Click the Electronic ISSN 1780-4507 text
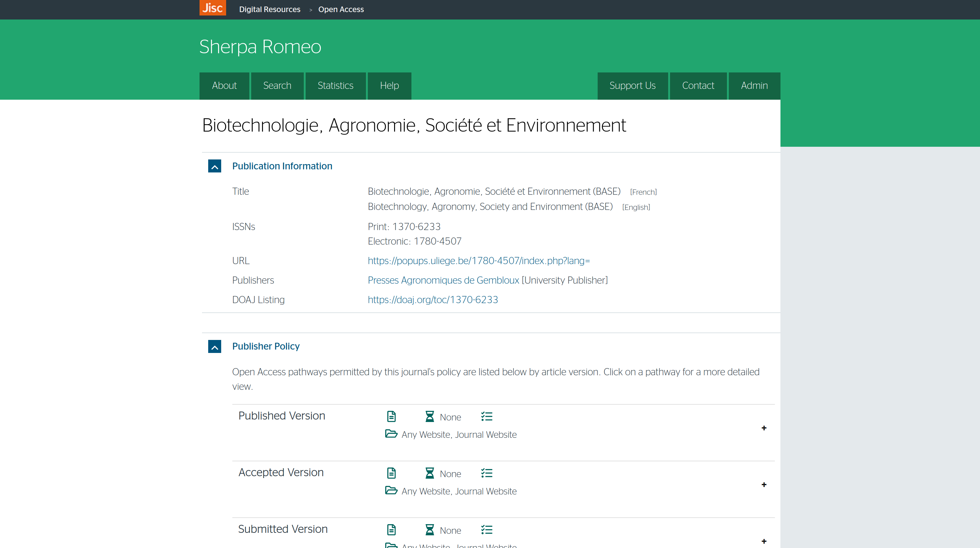Screen dimensions: 980x548 (415, 241)
